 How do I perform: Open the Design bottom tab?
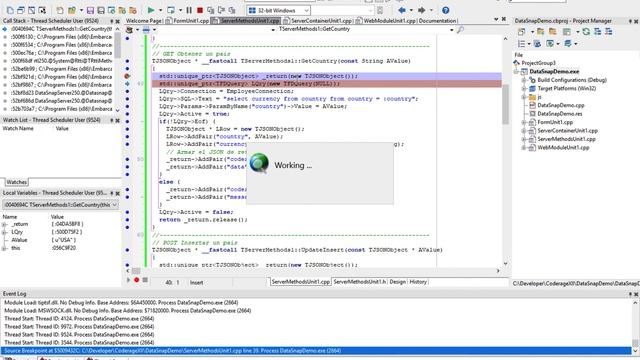398,282
